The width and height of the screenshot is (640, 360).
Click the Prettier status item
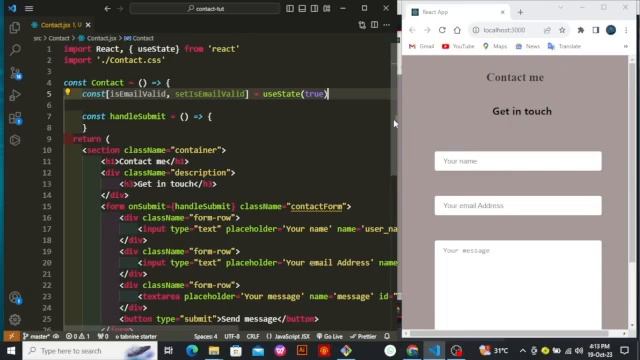(364, 336)
